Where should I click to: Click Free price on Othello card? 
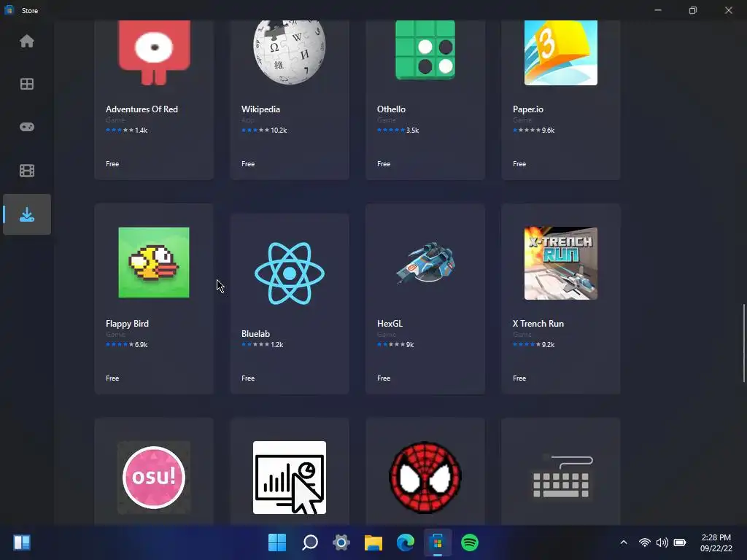[x=384, y=164]
